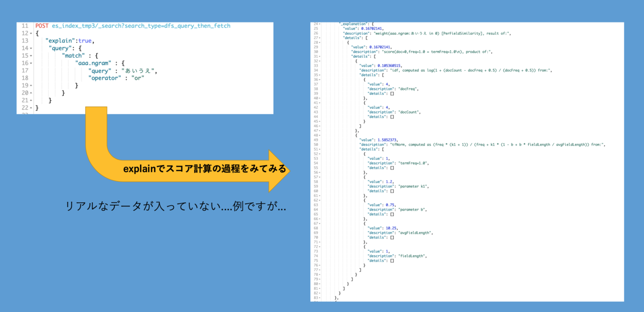Collapse object fold at line 57

pos(320,177)
